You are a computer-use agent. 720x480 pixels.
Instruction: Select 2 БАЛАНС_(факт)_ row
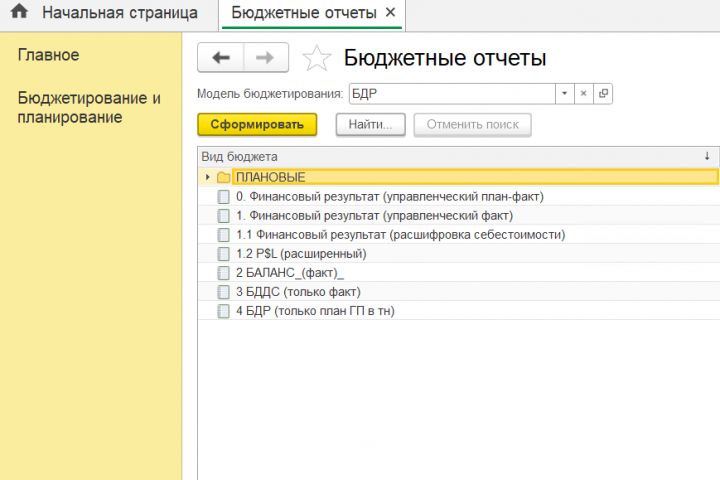click(459, 273)
